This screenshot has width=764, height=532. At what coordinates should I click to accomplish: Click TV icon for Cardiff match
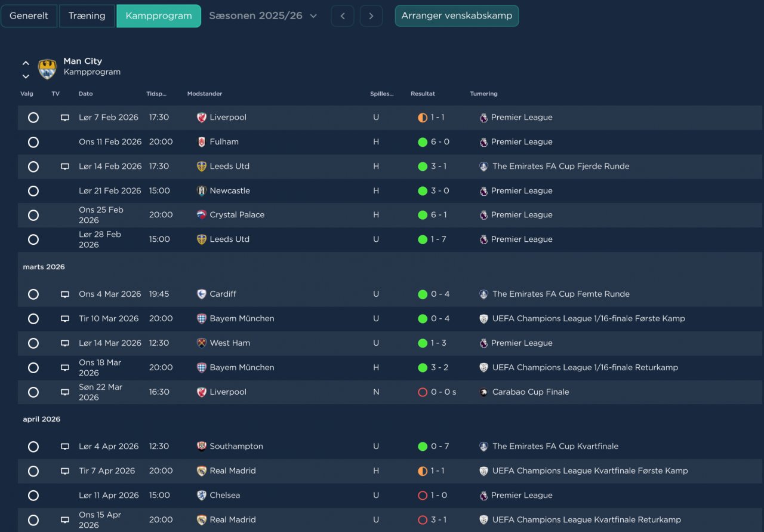(x=65, y=294)
